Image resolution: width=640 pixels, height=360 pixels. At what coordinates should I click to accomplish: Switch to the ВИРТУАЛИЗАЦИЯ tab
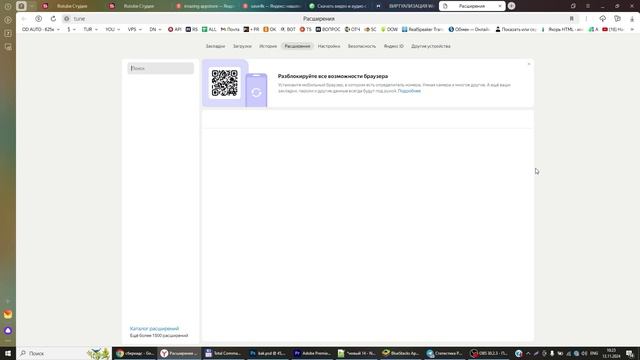pos(405,6)
